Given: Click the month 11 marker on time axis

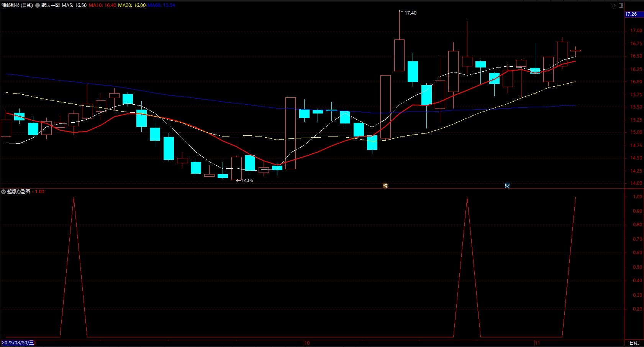Looking at the screenshot, I should pos(537,343).
